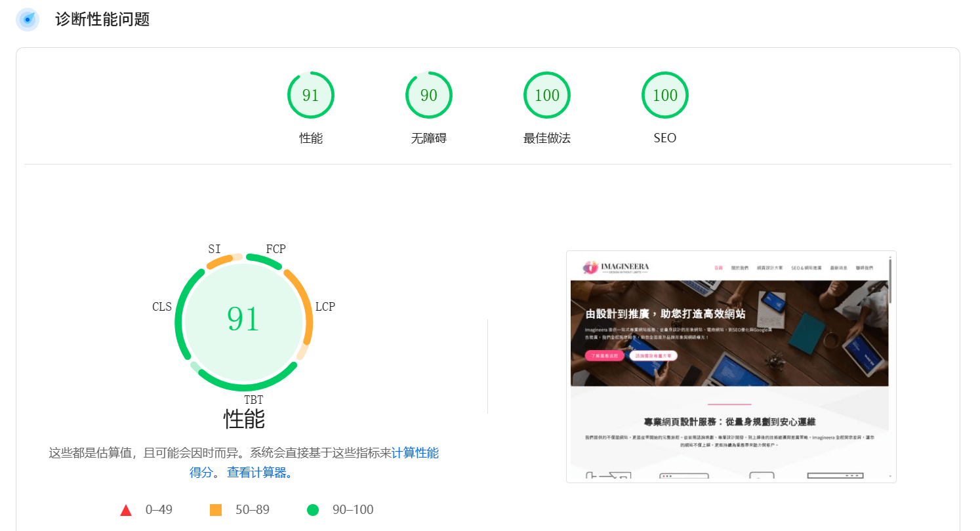Click 聯絡我們 in the site navigation
This screenshot has height=531, width=980.
click(x=866, y=267)
